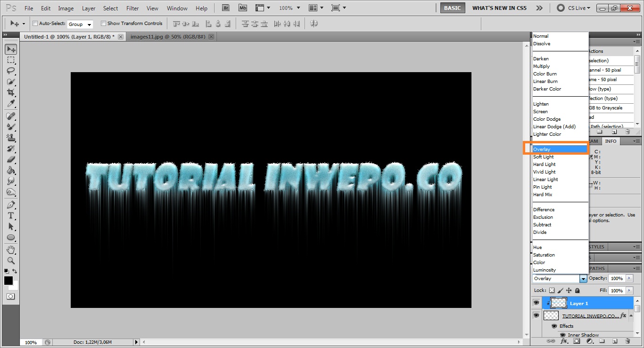Select the Horizontal Type tool
644x348 pixels.
coord(11,216)
